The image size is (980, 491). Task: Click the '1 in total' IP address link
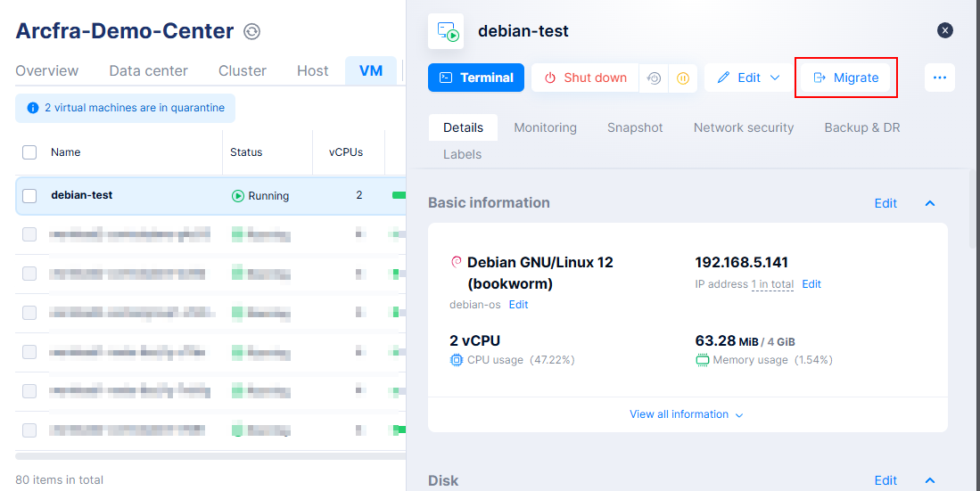(x=772, y=284)
